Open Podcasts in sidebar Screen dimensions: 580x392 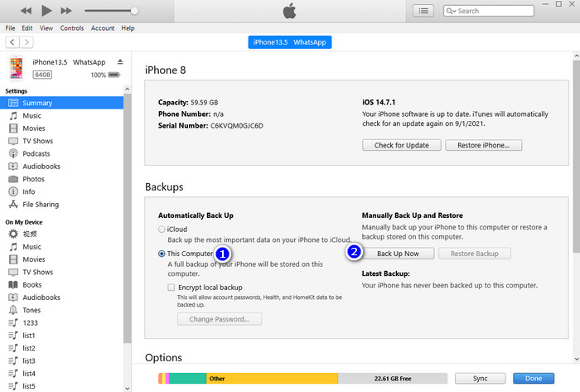pos(61,153)
